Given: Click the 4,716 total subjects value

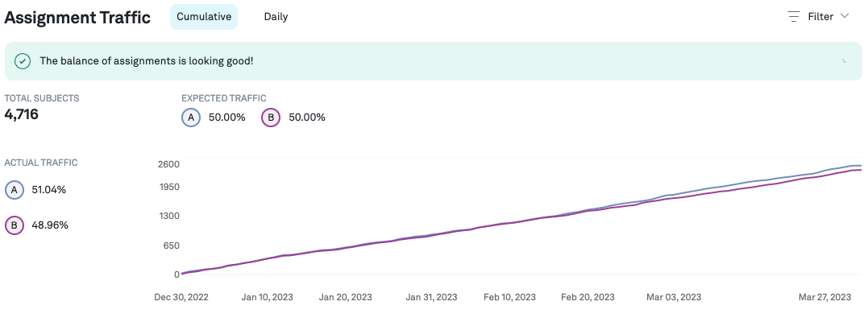Looking at the screenshot, I should coord(22,114).
